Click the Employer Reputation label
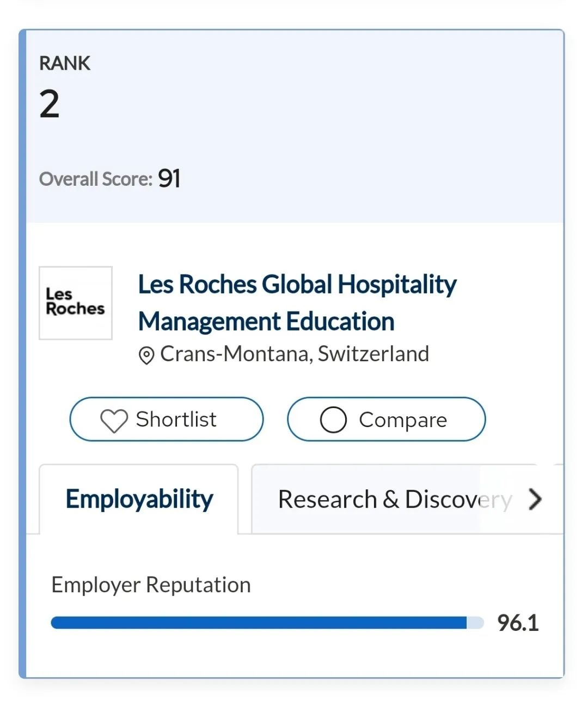This screenshot has width=588, height=705. 151,585
